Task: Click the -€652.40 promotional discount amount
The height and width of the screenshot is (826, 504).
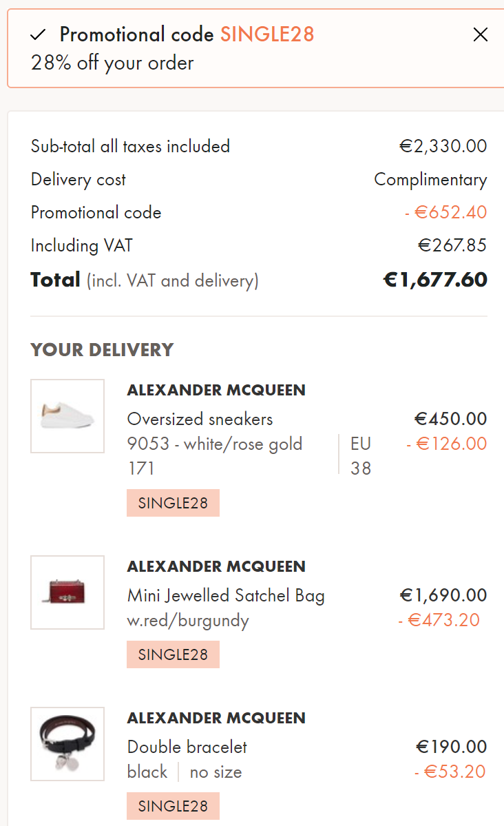Action: 445,212
